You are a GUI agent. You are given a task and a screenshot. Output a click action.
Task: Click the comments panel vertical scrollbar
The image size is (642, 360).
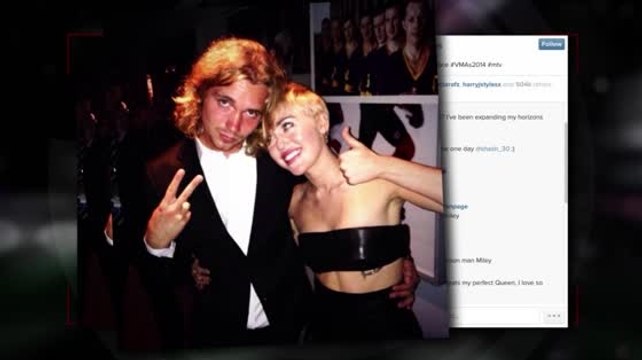565,162
